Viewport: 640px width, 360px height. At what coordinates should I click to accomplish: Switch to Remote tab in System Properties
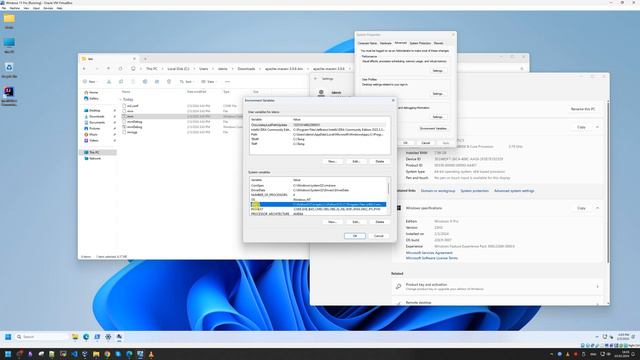tap(439, 43)
